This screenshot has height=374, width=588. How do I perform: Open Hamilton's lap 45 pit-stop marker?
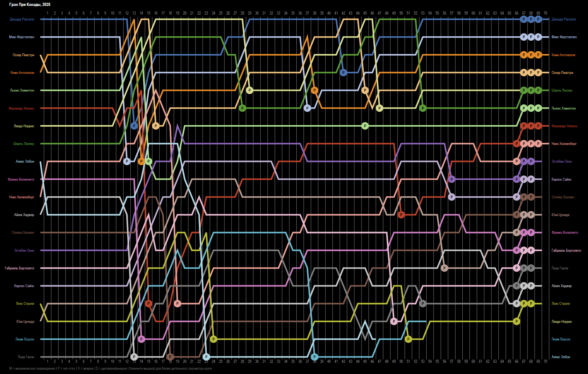(365, 126)
